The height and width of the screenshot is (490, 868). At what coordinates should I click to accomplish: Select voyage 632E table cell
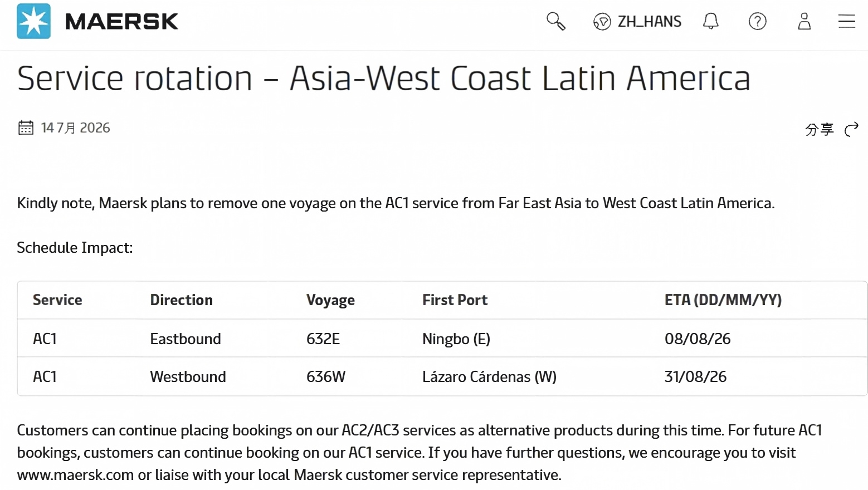(323, 339)
